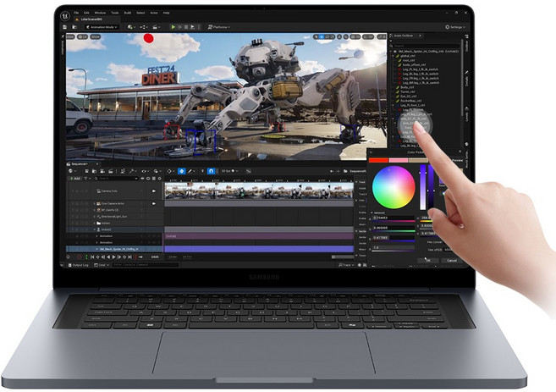
Task: Click the save level icon in main toolbar
Action: (65, 27)
